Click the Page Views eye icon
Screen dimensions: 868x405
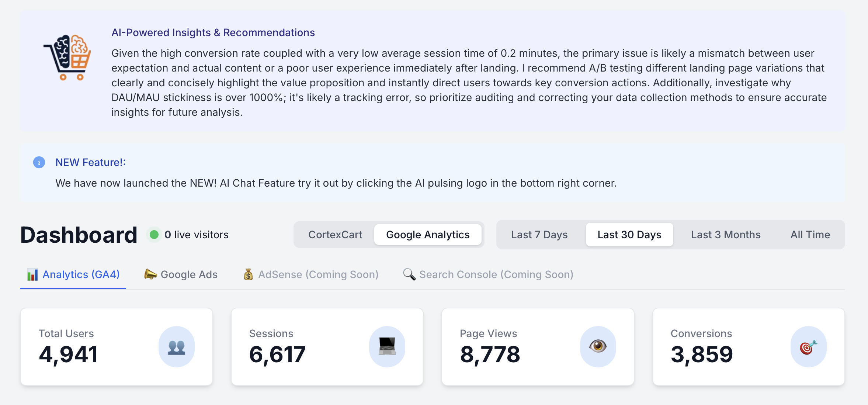(598, 346)
